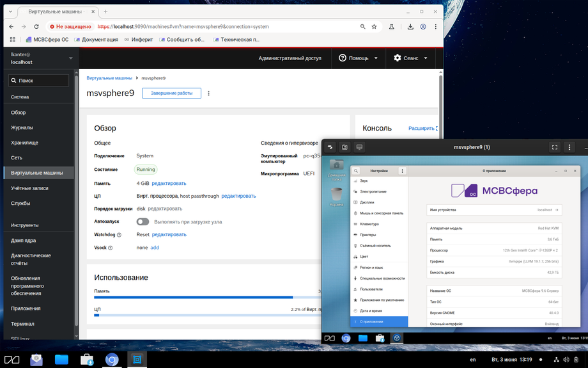Click the display icon in viewer header
The image size is (588, 368).
[359, 147]
